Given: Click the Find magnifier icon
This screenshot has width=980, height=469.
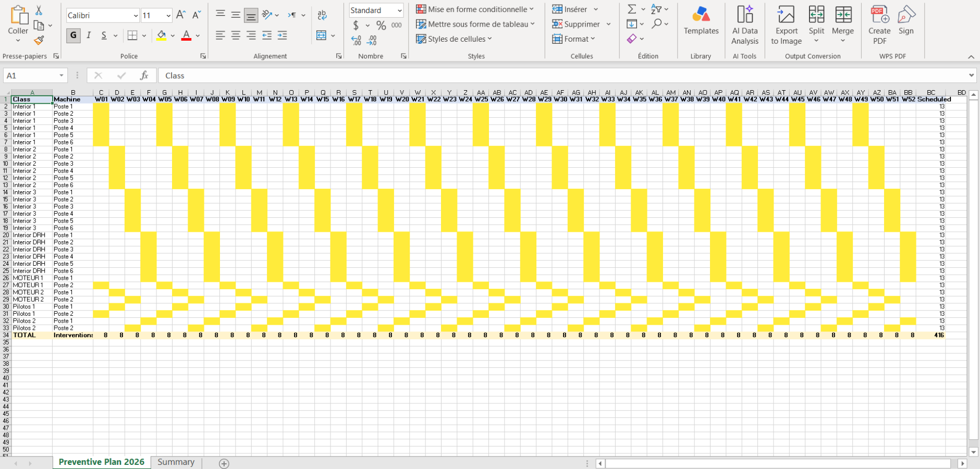Looking at the screenshot, I should click(657, 23).
